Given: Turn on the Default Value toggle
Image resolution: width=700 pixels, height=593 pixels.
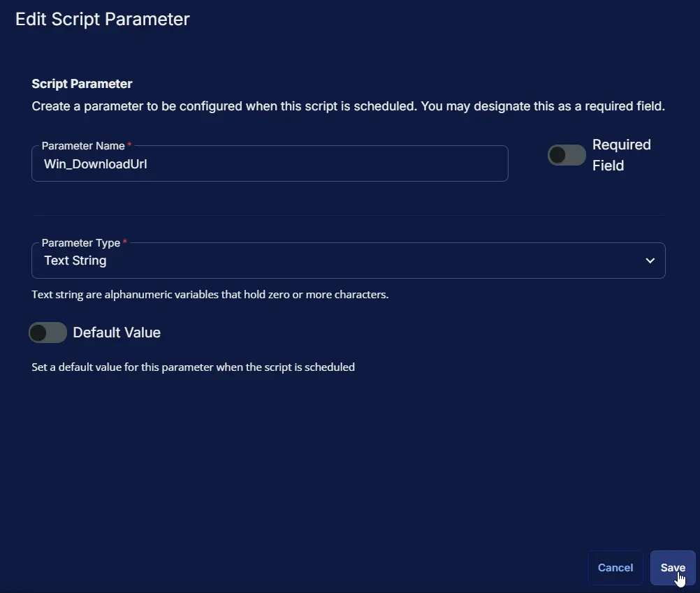Looking at the screenshot, I should tap(48, 332).
